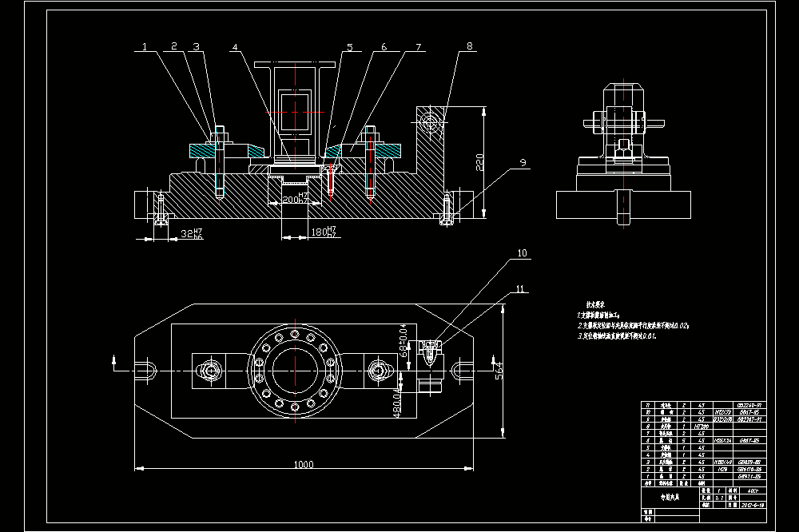The height and width of the screenshot is (532, 799).
Task: Click part callout number 3
Action: (197, 47)
